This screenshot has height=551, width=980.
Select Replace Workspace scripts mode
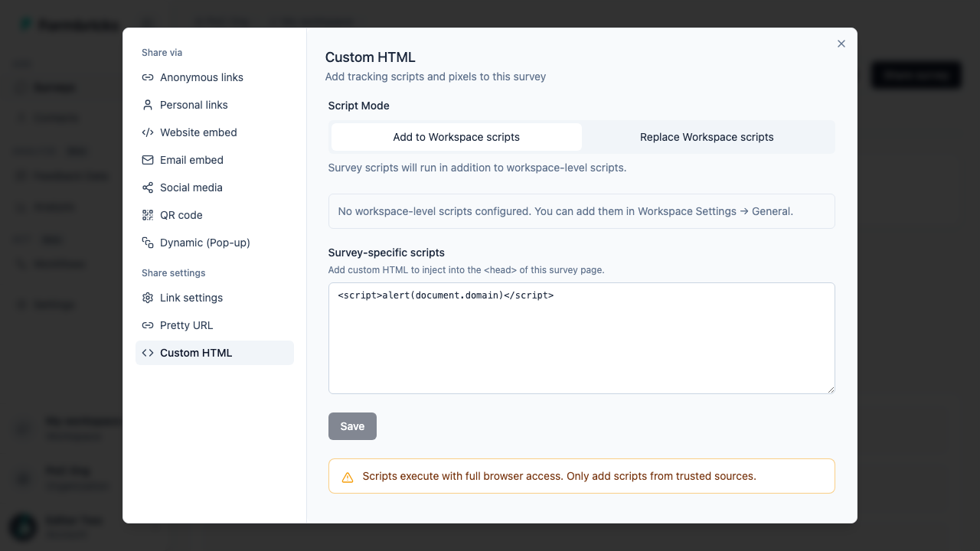coord(707,137)
